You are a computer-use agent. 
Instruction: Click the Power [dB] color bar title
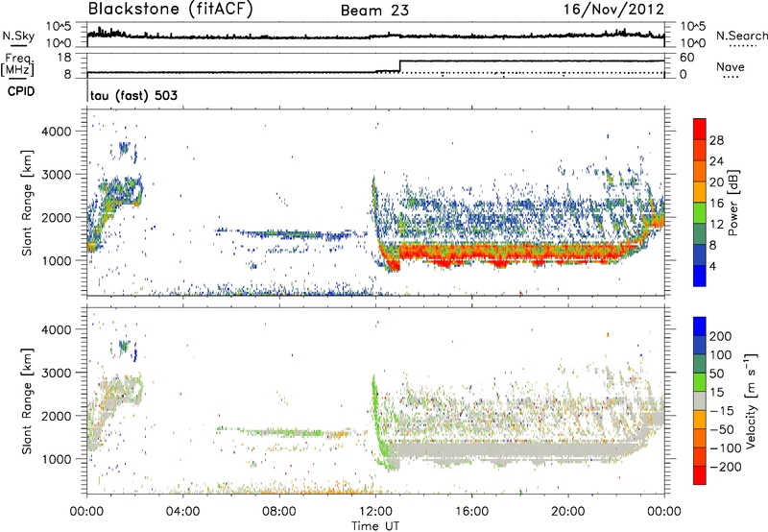[733, 203]
